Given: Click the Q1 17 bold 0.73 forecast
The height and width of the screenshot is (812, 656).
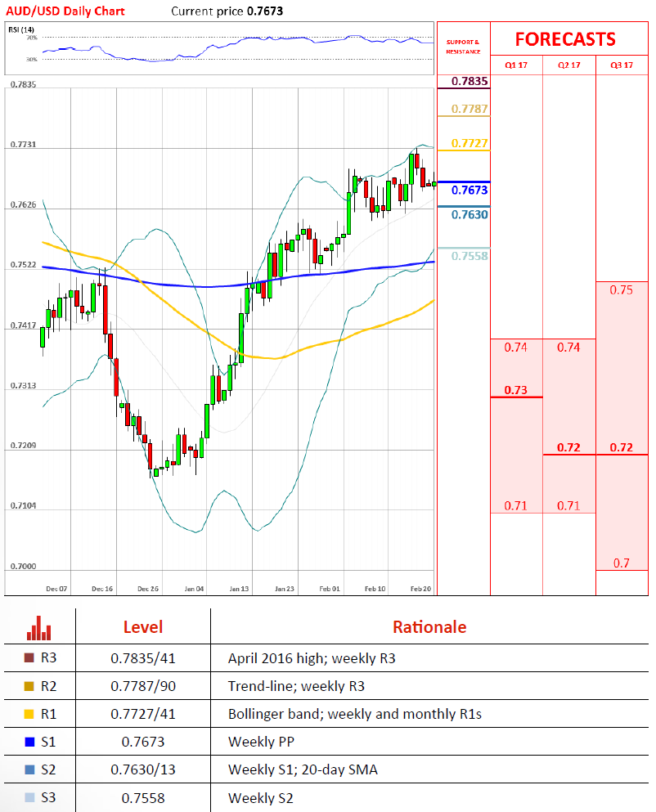Looking at the screenshot, I should click(515, 390).
